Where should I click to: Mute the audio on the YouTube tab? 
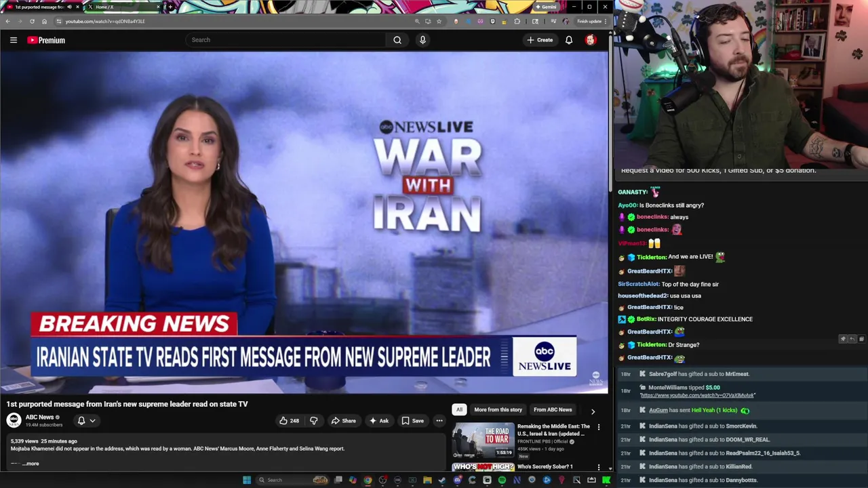69,7
